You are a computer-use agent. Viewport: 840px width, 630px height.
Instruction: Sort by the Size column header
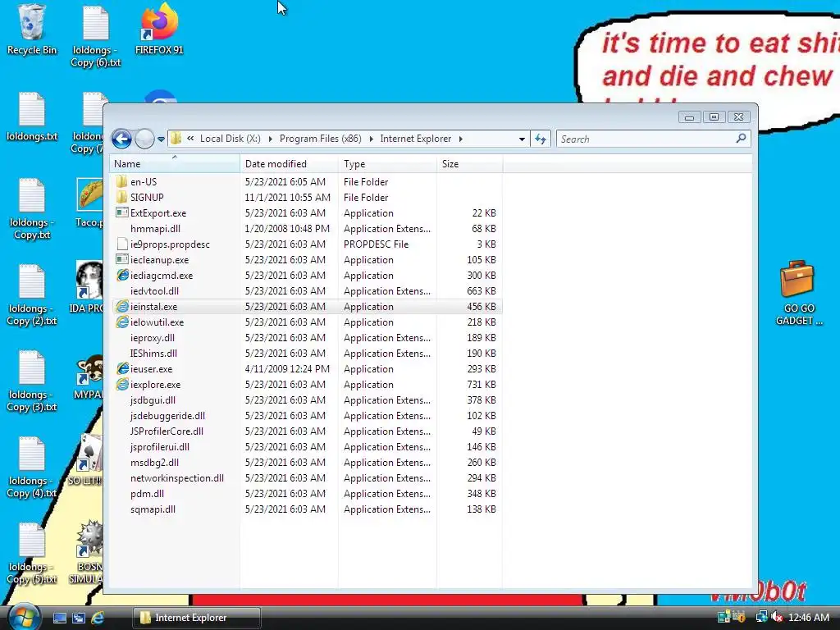(470, 164)
